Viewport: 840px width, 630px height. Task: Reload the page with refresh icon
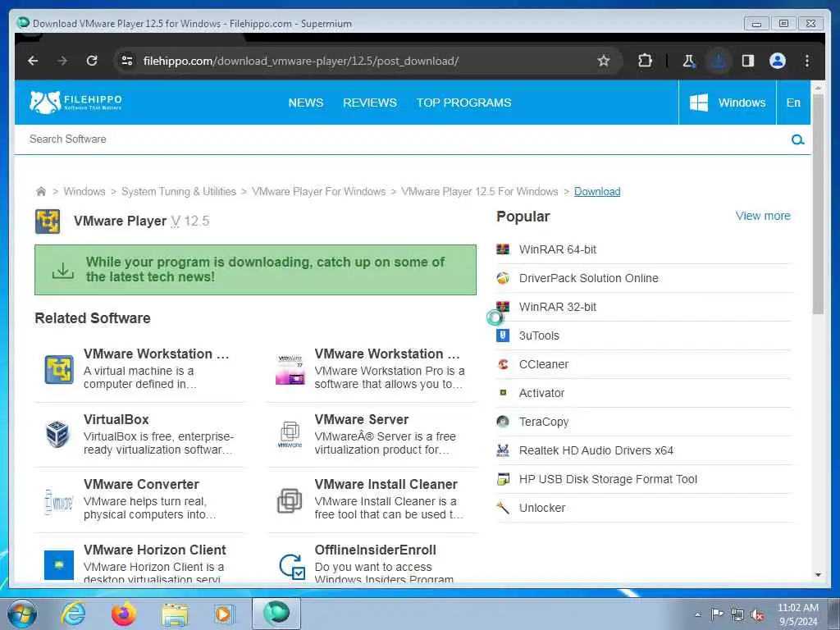click(92, 61)
